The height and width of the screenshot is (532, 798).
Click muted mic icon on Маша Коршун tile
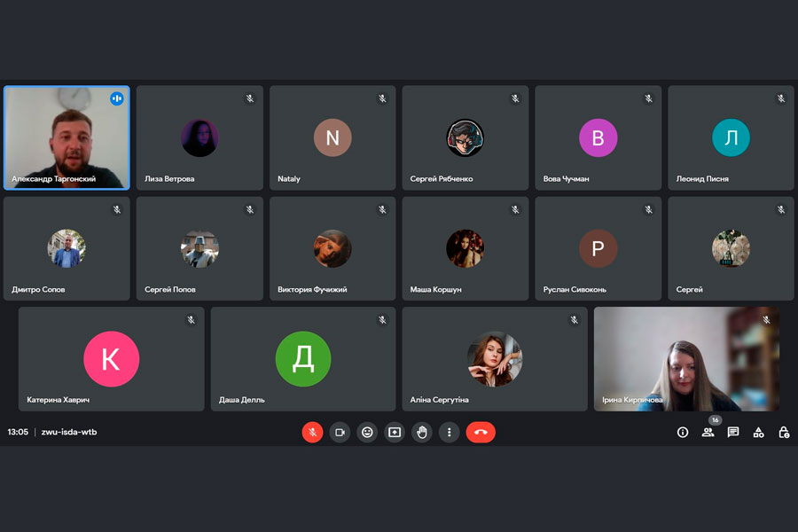(515, 209)
